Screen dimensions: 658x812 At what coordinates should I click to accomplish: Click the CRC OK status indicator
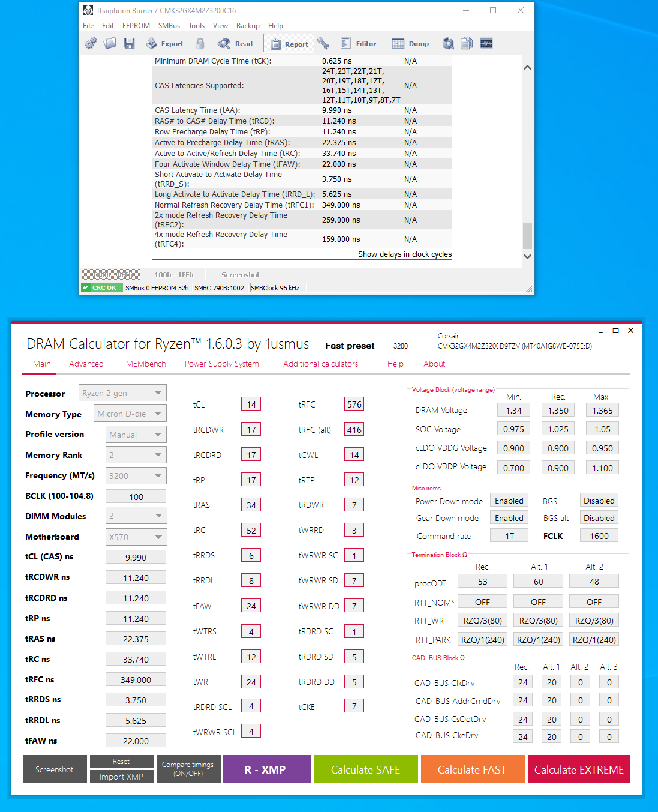coord(101,288)
